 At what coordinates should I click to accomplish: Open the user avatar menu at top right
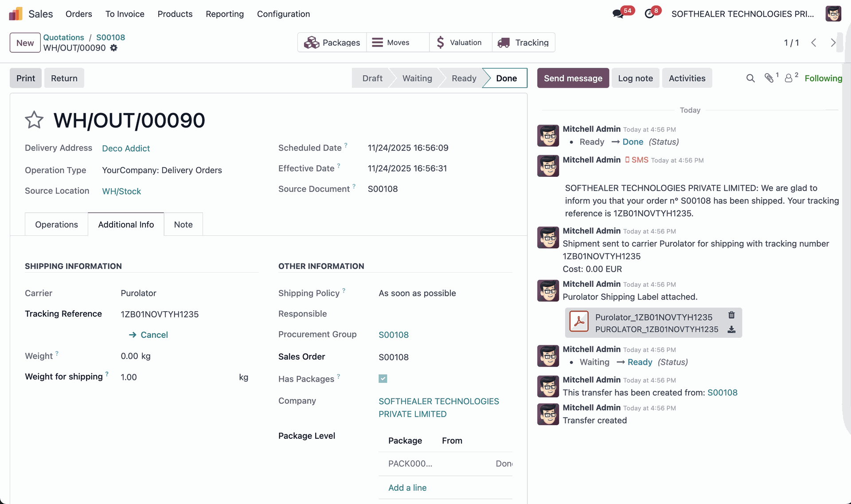point(833,14)
